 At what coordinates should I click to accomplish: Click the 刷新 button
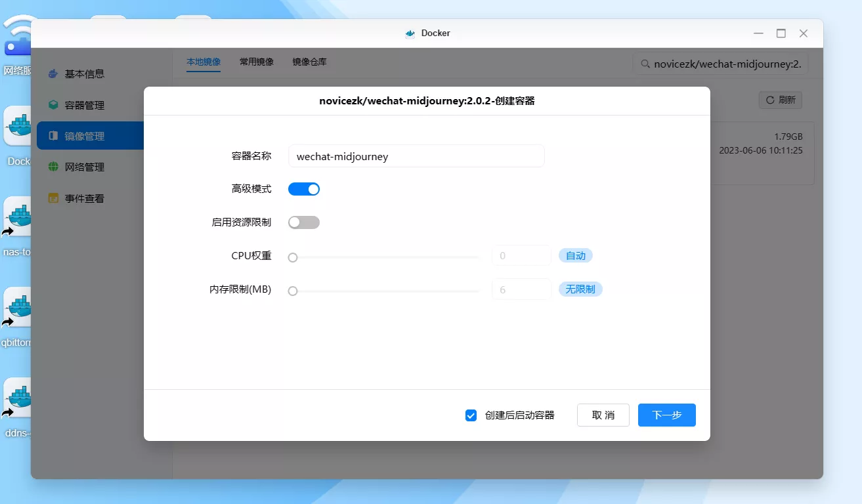click(x=781, y=100)
